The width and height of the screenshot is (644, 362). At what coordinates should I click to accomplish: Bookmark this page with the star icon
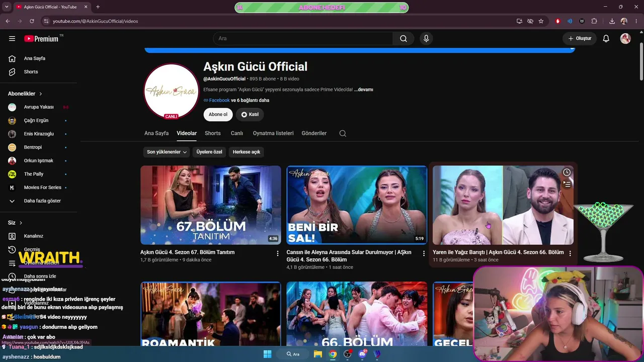541,21
